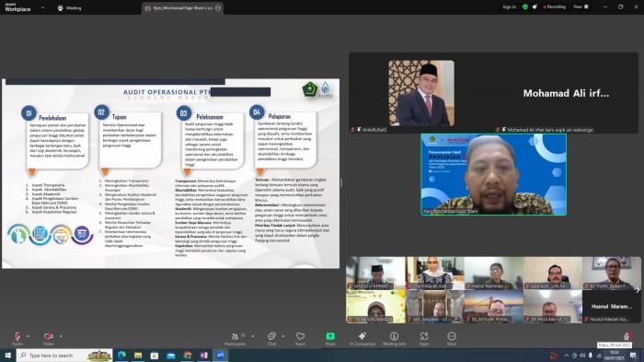Viewport: 644px width, 362px height.
Task: Click the pop-out icon on the meeting tab
Action: (218, 7)
